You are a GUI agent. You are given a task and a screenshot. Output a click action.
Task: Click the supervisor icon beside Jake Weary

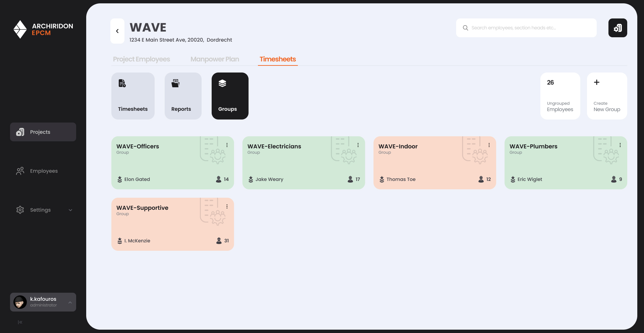click(x=251, y=179)
